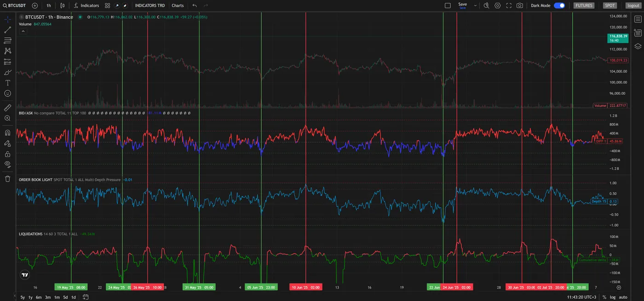
Task: Click the logout button
Action: (633, 6)
